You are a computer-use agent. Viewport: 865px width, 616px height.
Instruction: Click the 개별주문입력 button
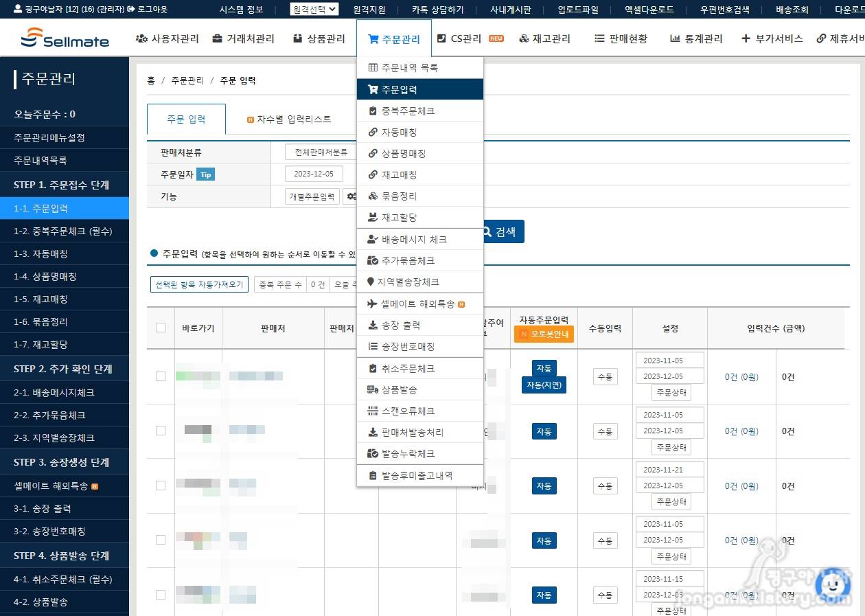(x=312, y=196)
